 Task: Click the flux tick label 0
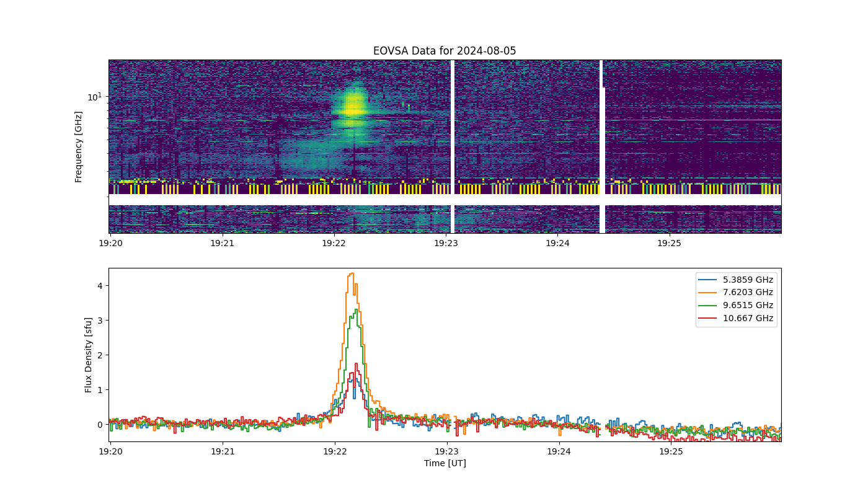point(99,425)
